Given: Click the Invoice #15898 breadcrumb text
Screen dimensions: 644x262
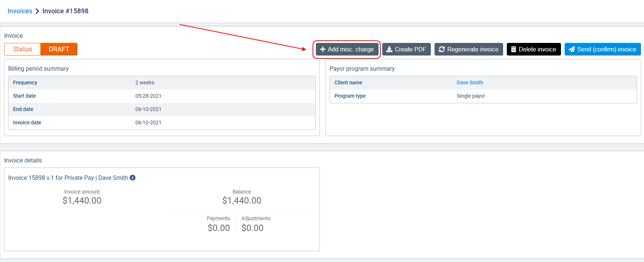Looking at the screenshot, I should click(65, 11).
